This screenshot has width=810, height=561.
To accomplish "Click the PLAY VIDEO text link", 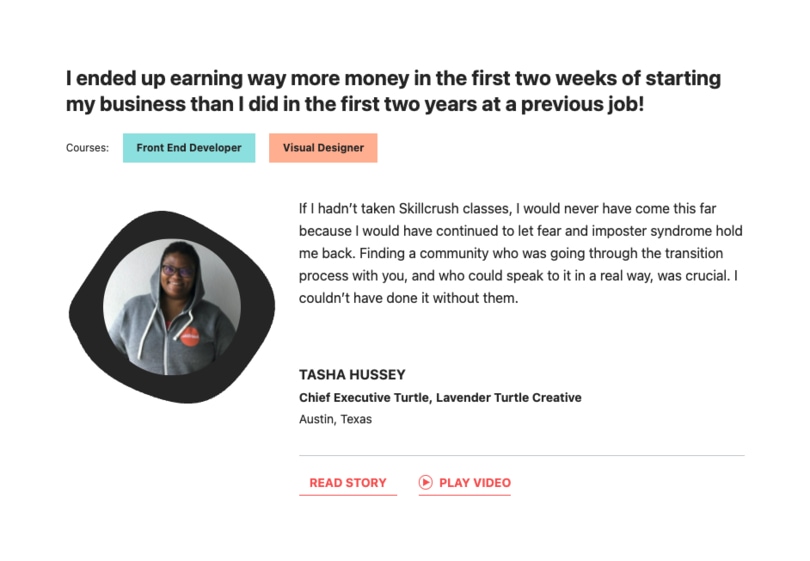I will tap(474, 483).
